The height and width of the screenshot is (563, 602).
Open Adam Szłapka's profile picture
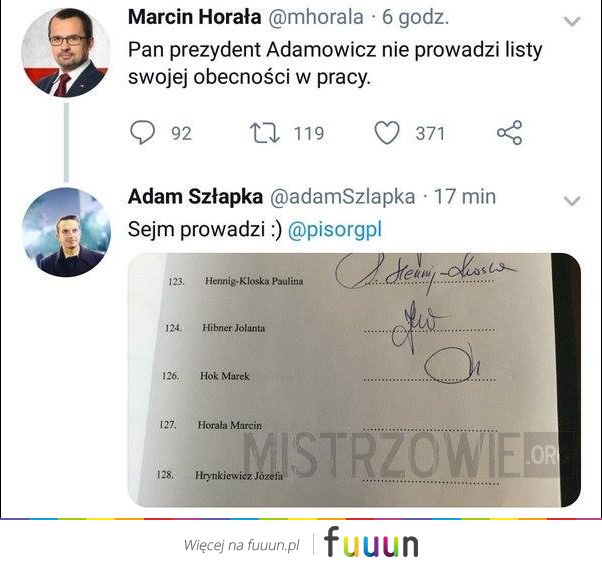click(x=66, y=232)
